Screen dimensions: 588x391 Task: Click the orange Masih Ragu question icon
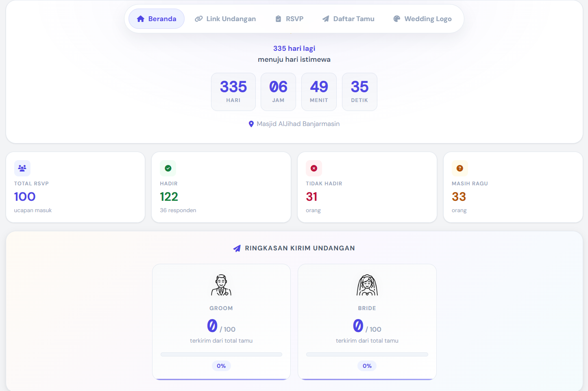[460, 168]
